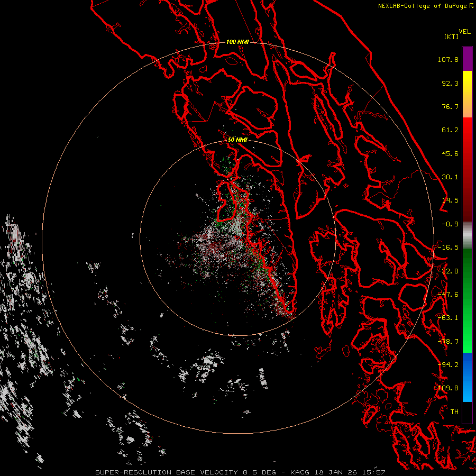The image size is (476, 476).
Task: Click the 50 NMI range ring label
Action: pos(237,140)
